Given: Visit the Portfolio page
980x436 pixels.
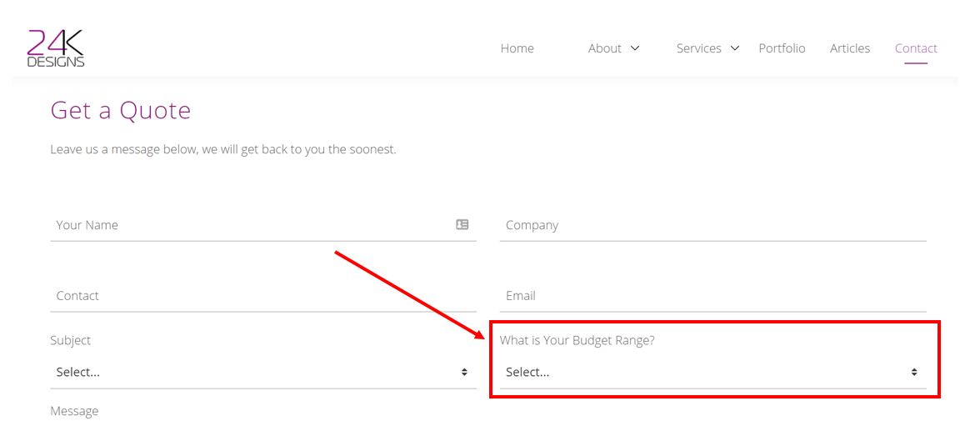Looking at the screenshot, I should point(782,48).
